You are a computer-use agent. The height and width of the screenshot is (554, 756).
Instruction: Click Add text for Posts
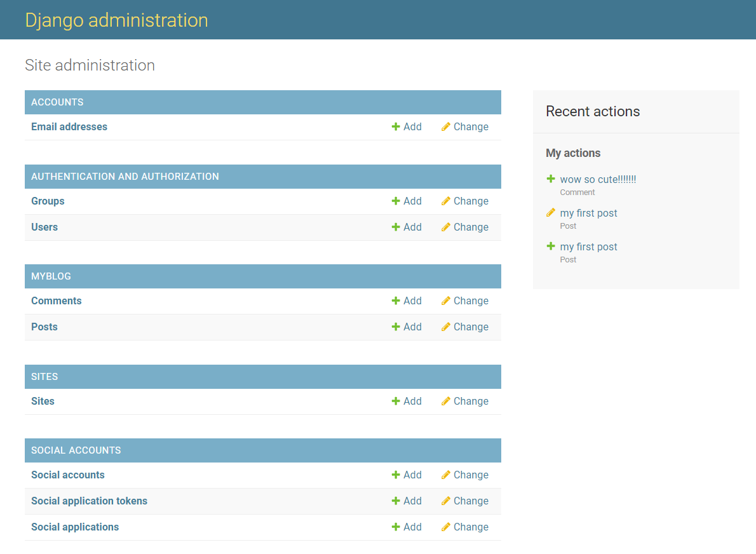point(413,327)
